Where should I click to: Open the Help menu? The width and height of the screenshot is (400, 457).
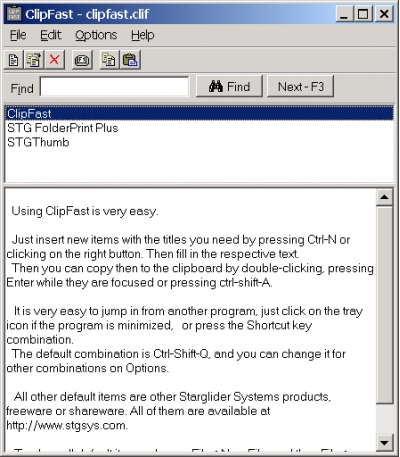click(142, 35)
